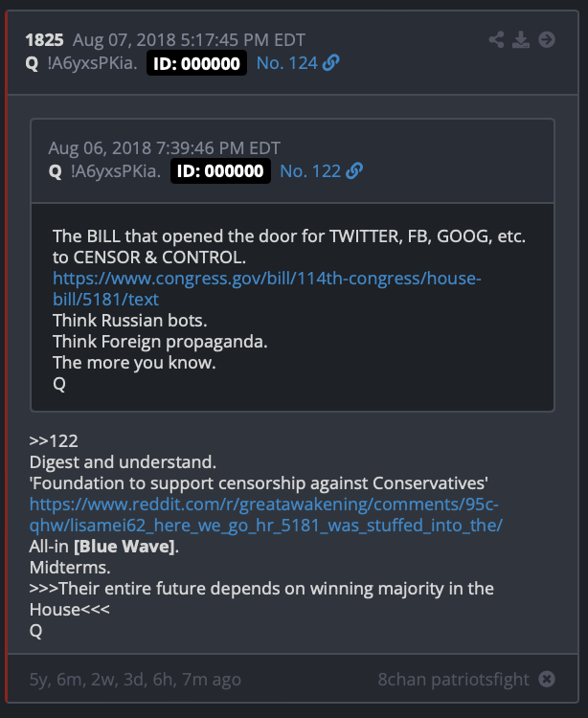Open the congress.gov house bill 5181 link
588x718 pixels.
coord(267,288)
